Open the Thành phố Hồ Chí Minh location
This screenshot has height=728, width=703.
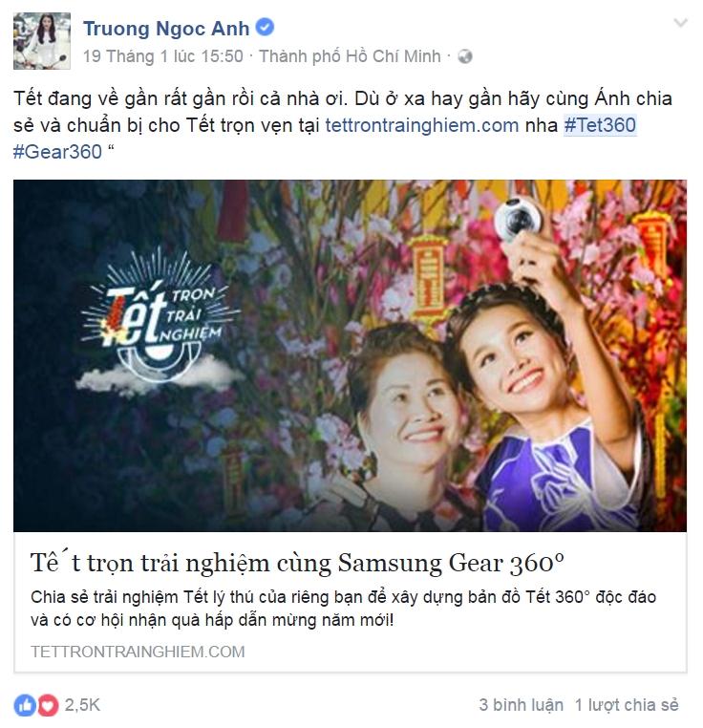pos(350,56)
